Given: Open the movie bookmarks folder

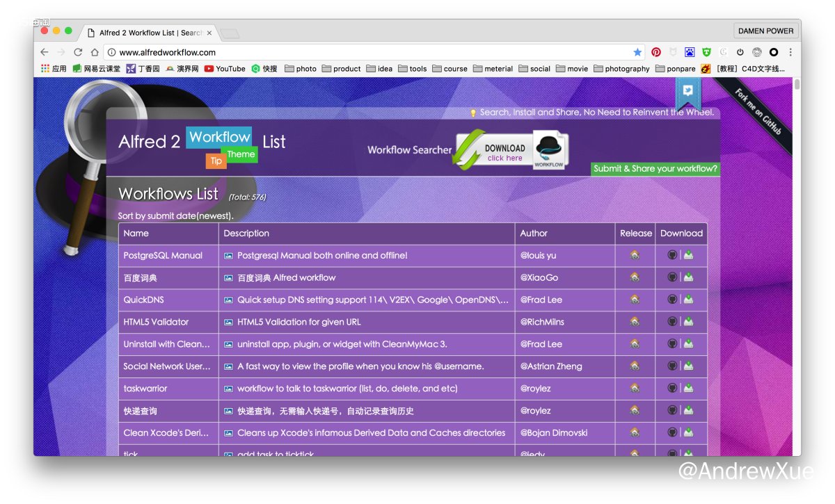Looking at the screenshot, I should 572,69.
